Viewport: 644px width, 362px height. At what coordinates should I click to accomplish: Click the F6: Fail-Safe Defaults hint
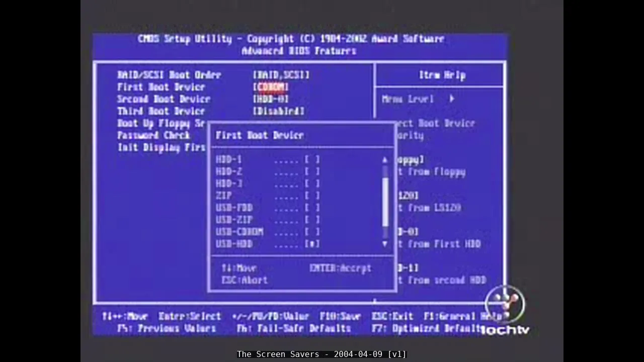click(294, 328)
